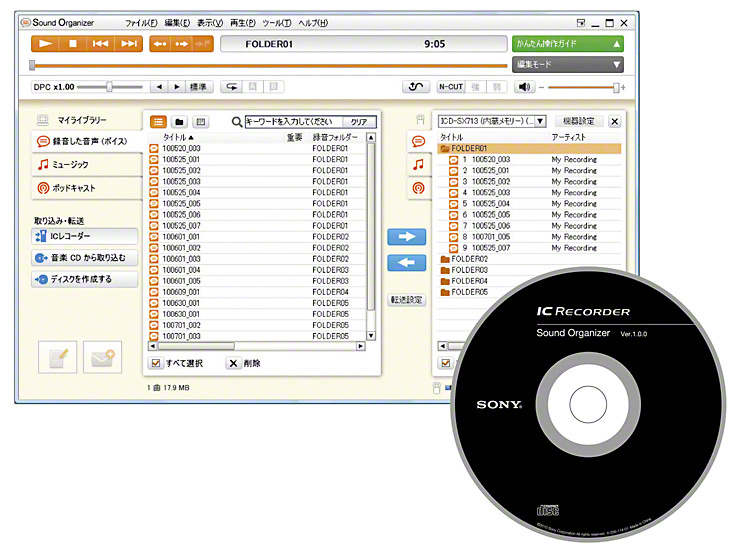Click the transfer-to-device right arrow button
740x555 pixels.
tap(406, 237)
